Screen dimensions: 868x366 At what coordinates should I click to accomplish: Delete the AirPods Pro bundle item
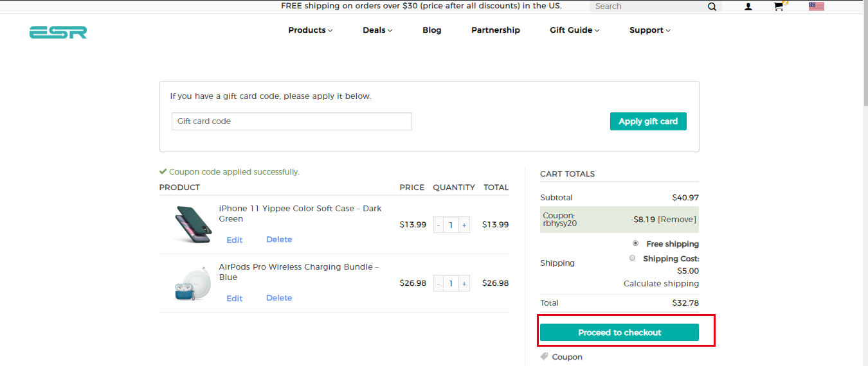click(x=279, y=298)
